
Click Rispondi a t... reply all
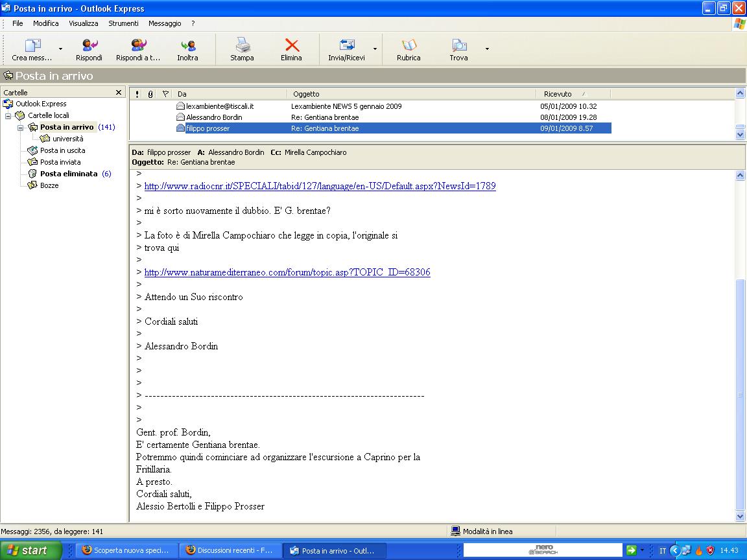138,49
